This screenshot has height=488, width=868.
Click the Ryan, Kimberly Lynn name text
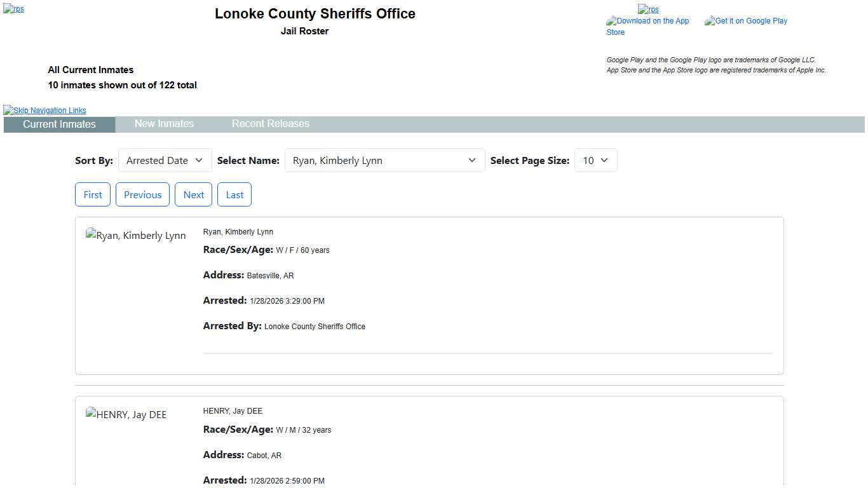click(238, 232)
